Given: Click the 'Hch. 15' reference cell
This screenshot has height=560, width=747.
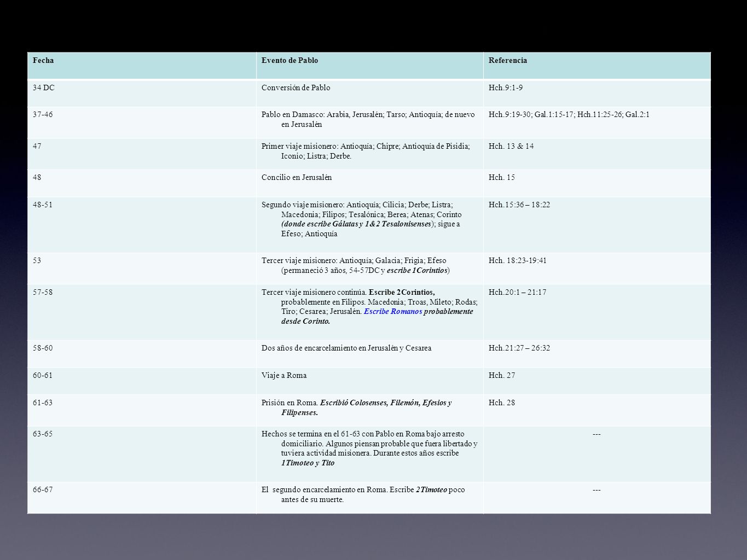Looking at the screenshot, I should [x=597, y=183].
